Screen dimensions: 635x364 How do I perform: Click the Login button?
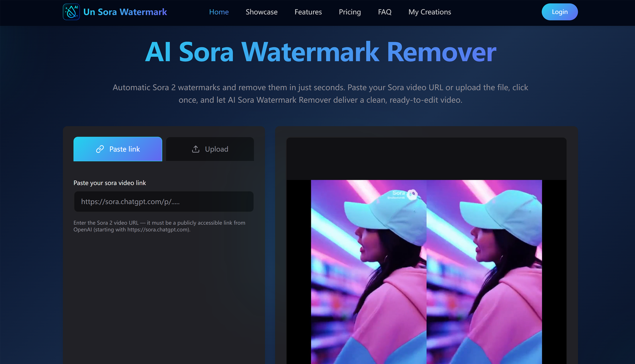pyautogui.click(x=560, y=12)
